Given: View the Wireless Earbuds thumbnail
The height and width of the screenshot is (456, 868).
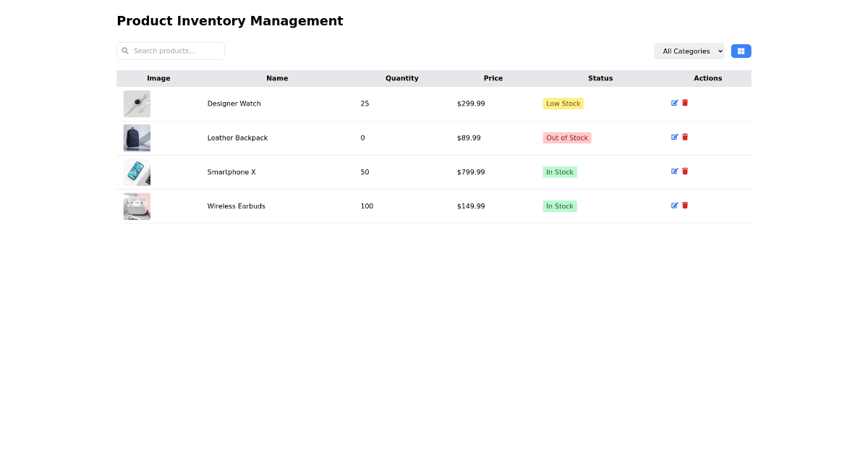Looking at the screenshot, I should click(x=137, y=206).
